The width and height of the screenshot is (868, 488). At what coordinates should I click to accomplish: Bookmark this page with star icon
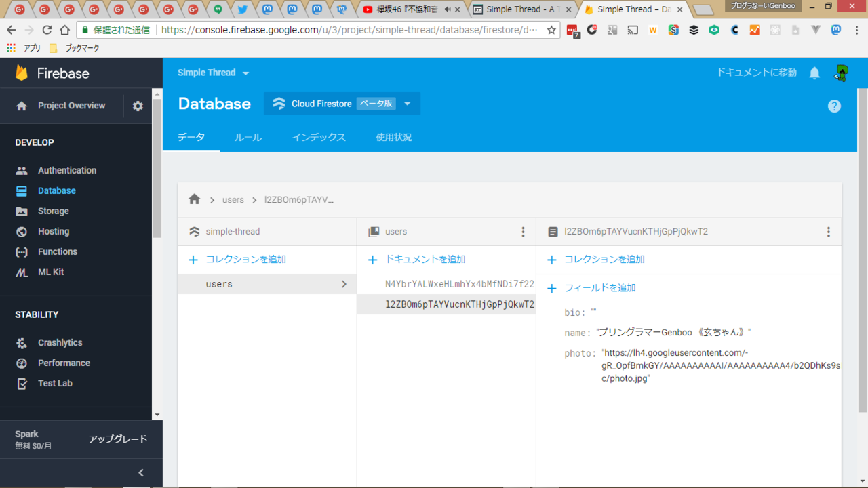click(x=551, y=30)
